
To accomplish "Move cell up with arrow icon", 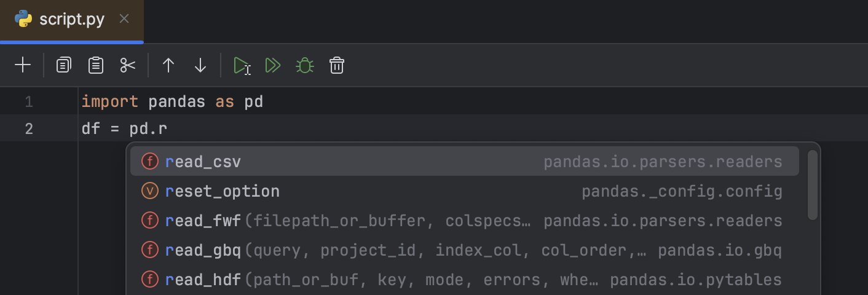I will point(168,65).
